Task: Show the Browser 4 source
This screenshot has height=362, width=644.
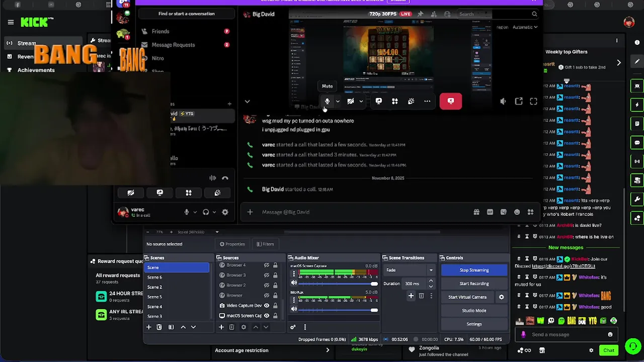Action: point(267,265)
